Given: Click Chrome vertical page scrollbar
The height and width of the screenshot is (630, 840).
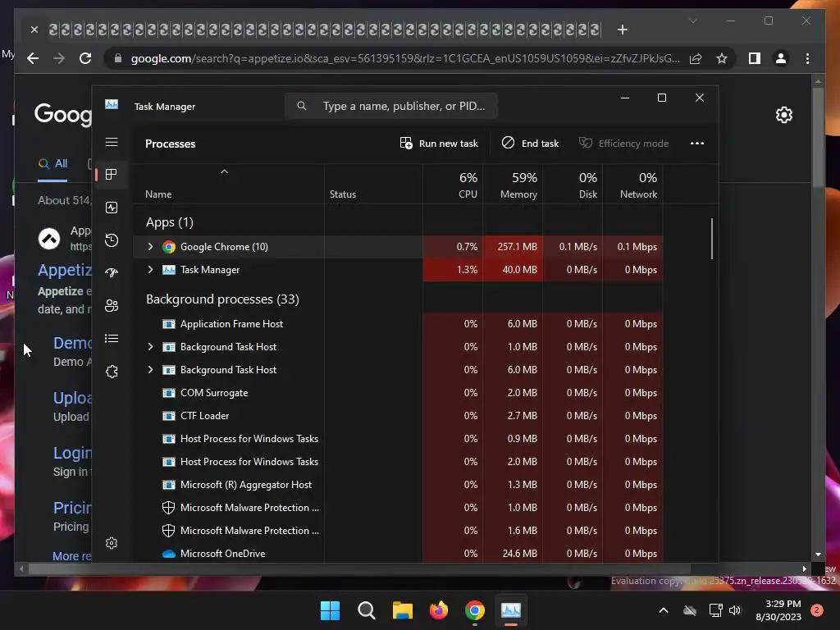Looking at the screenshot, I should point(818,137).
